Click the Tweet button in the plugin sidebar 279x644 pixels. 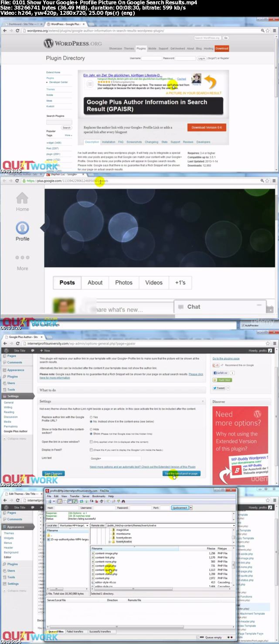click(219, 388)
